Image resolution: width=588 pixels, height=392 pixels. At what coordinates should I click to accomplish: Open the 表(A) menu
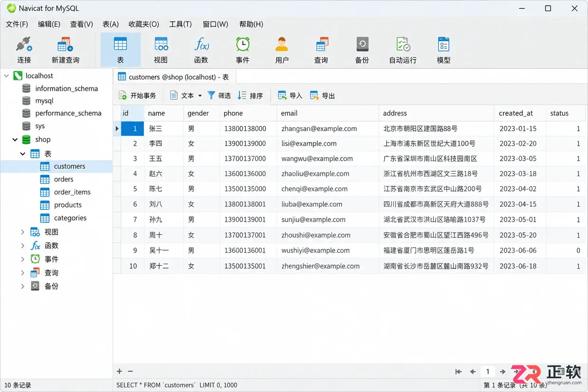click(111, 24)
